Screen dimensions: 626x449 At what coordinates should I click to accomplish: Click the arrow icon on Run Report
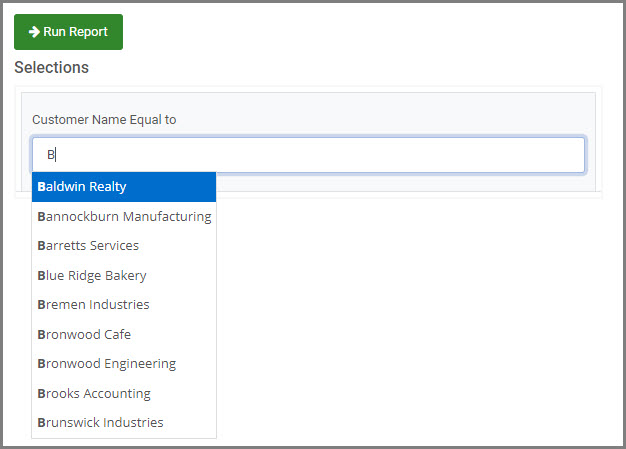coord(34,32)
